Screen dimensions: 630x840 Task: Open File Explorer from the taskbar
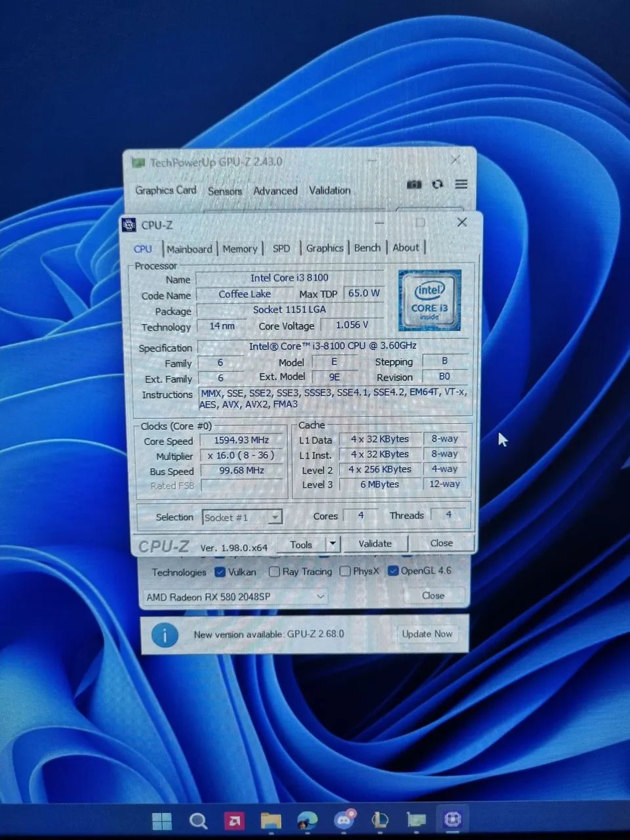(270, 821)
